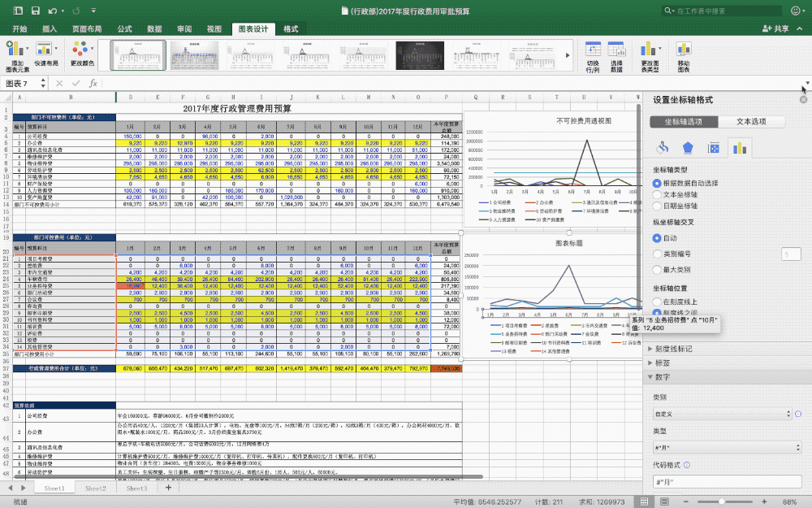Close the 设置坐标轴格式 pane

803,99
